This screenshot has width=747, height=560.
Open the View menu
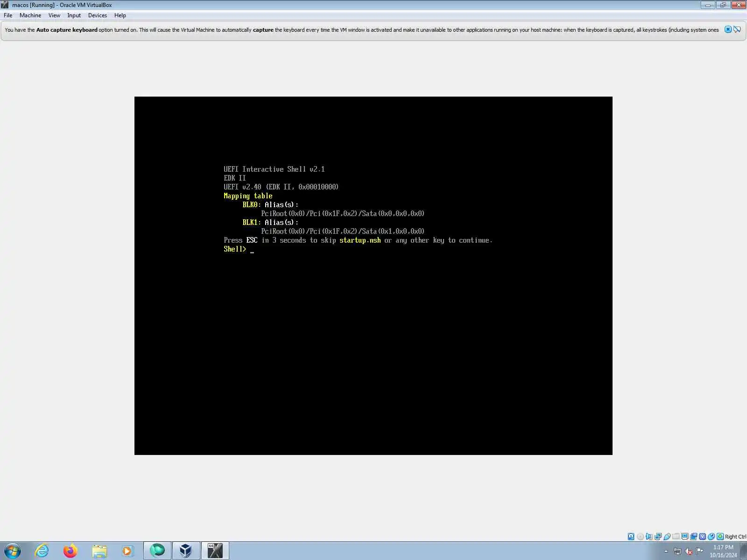(54, 15)
